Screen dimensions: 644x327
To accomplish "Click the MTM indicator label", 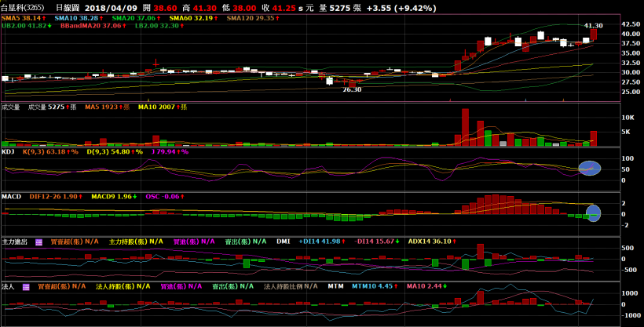I will click(x=335, y=287).
